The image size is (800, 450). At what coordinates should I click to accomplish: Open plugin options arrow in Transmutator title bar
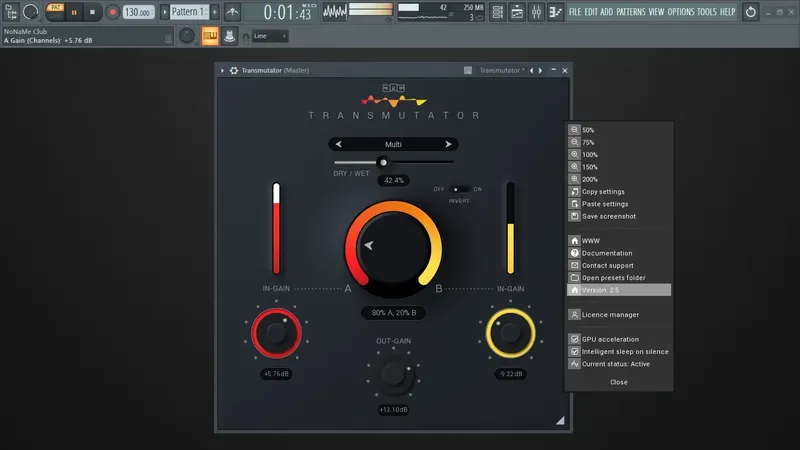coord(222,70)
